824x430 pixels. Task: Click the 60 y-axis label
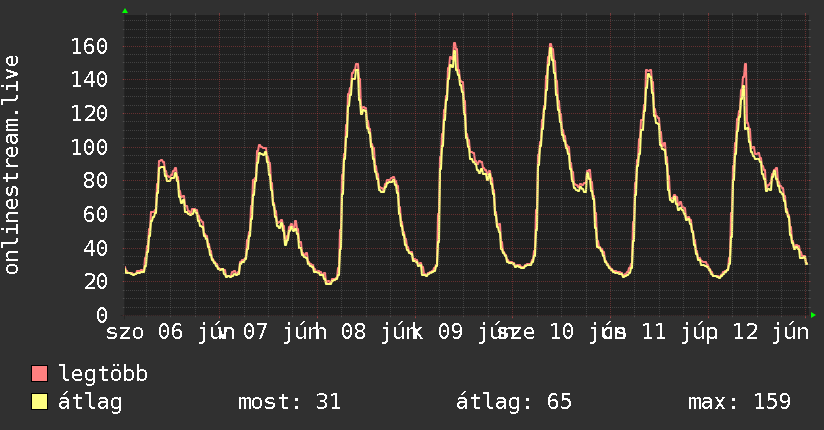(96, 214)
